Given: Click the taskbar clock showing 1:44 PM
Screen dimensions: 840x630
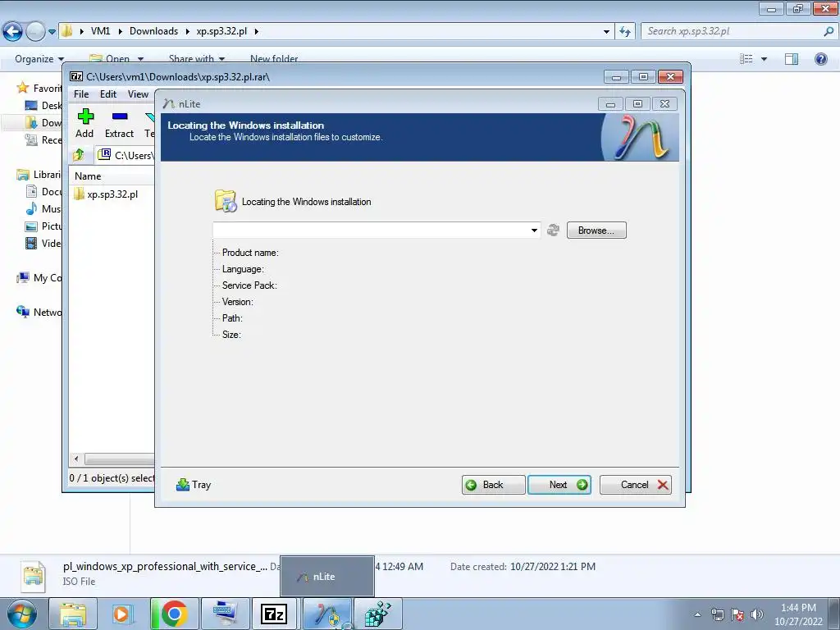Looking at the screenshot, I should click(x=798, y=614).
